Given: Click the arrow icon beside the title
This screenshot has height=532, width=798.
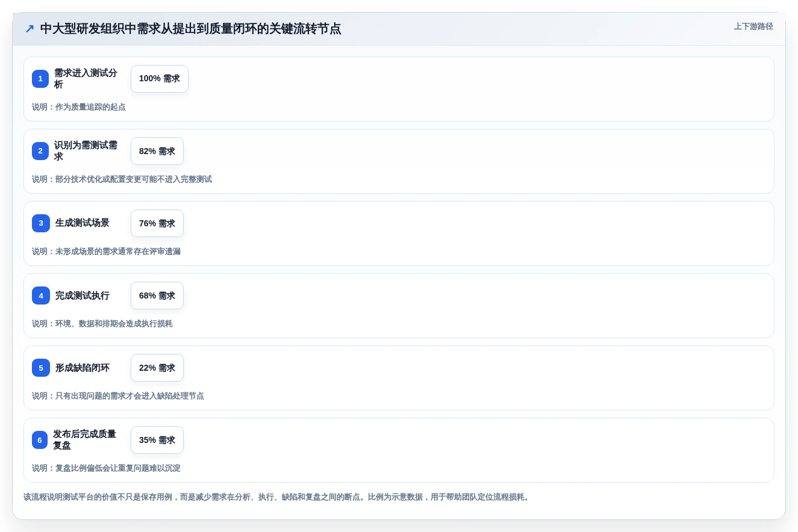Looking at the screenshot, I should click(x=30, y=29).
